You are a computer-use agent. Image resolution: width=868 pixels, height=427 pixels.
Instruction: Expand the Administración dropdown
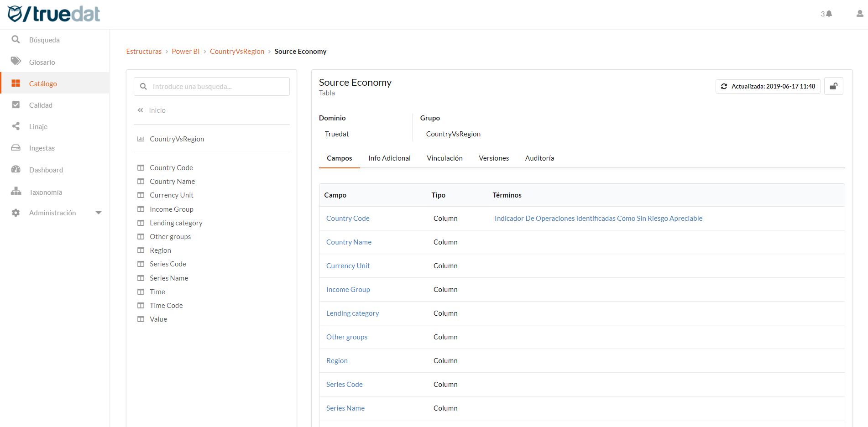pyautogui.click(x=99, y=212)
